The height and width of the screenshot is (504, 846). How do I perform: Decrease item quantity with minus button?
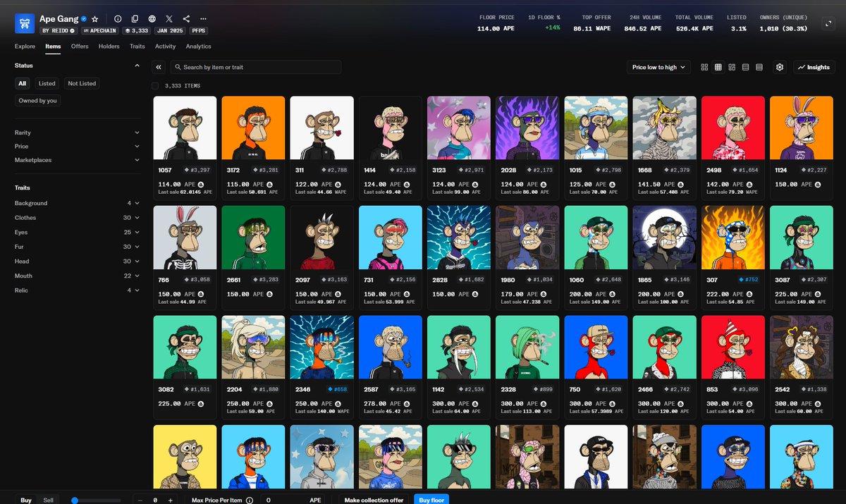(140, 500)
